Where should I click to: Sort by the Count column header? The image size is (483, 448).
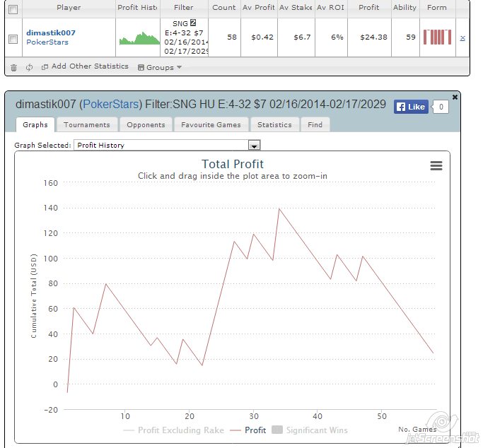pyautogui.click(x=224, y=8)
